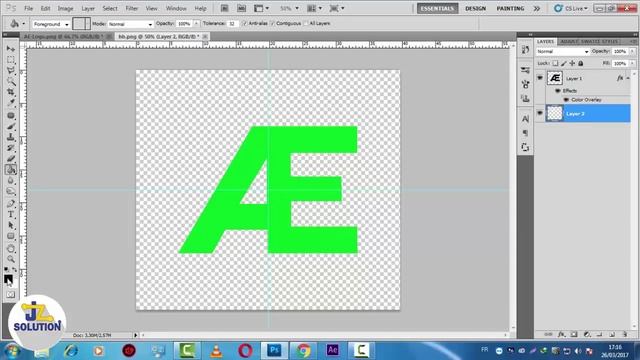Select the Rectangular Marquee tool
The image size is (640, 360).
[x=11, y=60]
